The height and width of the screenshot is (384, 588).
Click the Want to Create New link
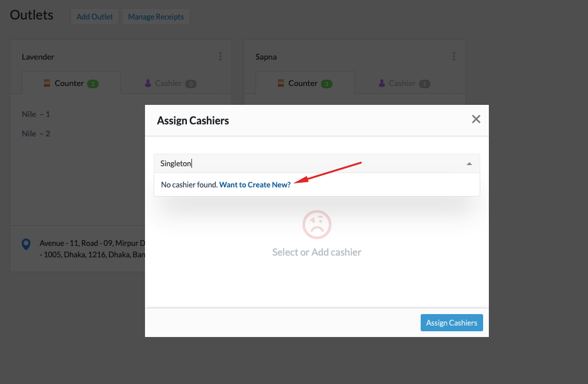254,185
